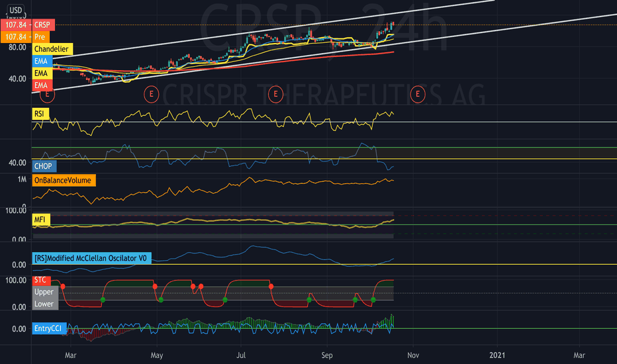Click the red STC signal dot after July
This screenshot has height=364, width=617.
(271, 287)
